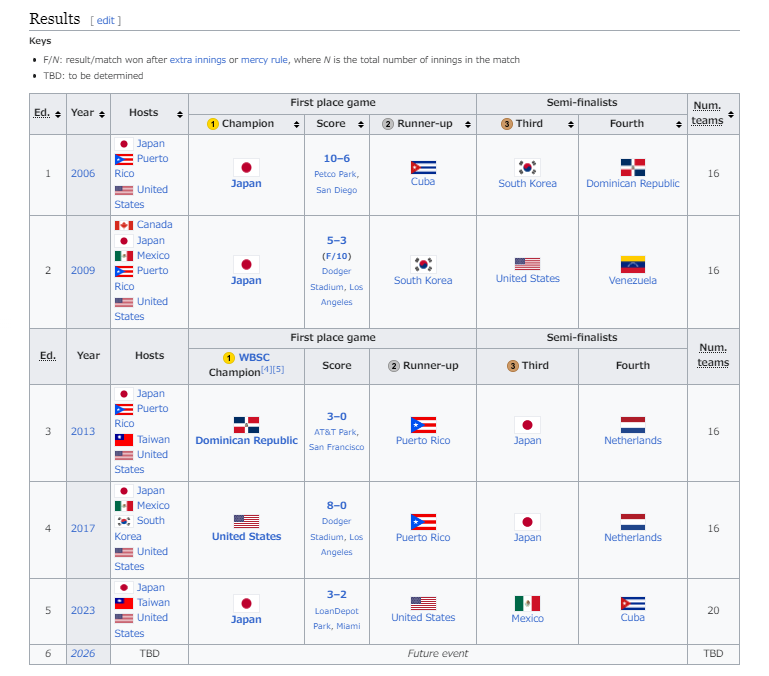Open the Petco Park venue link
The image size is (769, 676).
(336, 174)
